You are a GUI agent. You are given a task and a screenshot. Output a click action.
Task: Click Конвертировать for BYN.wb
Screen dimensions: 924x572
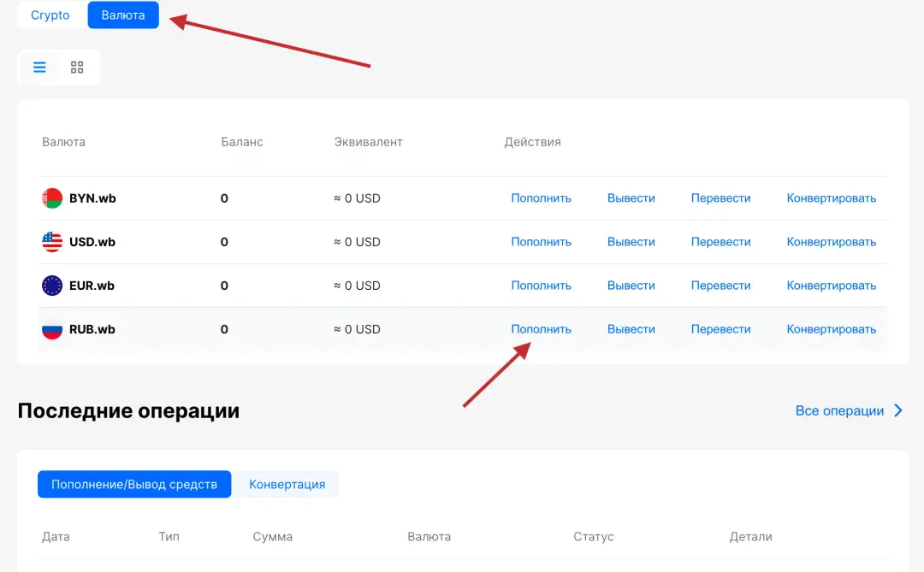coord(831,198)
